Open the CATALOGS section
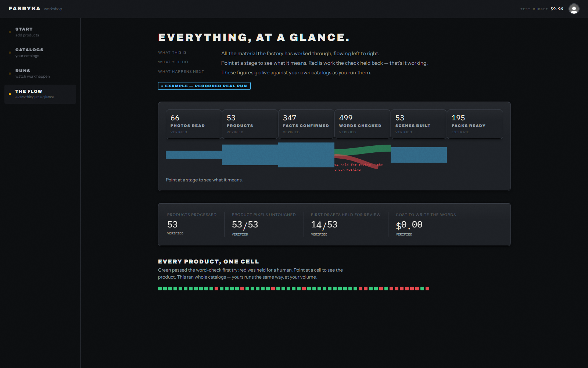588x368 pixels. pos(40,53)
